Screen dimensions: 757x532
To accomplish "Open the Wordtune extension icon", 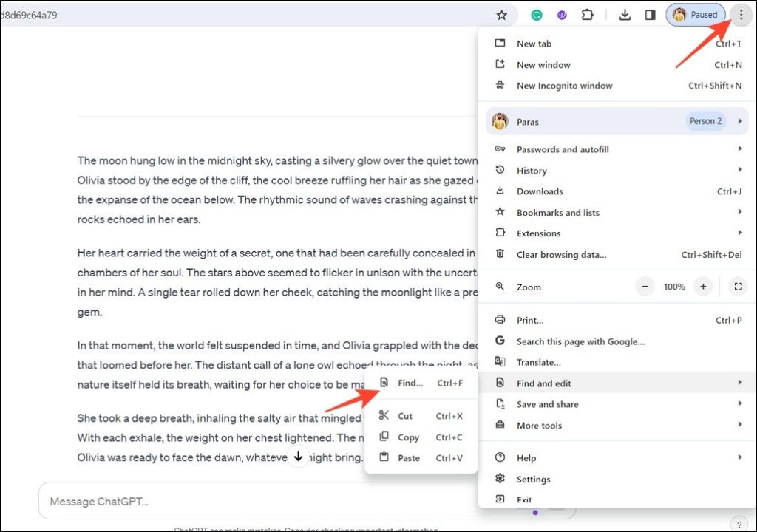I will pos(562,14).
